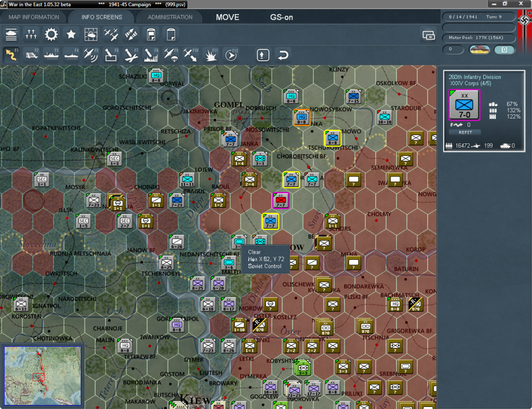Image resolution: width=532 pixels, height=409 pixels.
Task: Switch to the Info Screens tab
Action: pos(101,17)
